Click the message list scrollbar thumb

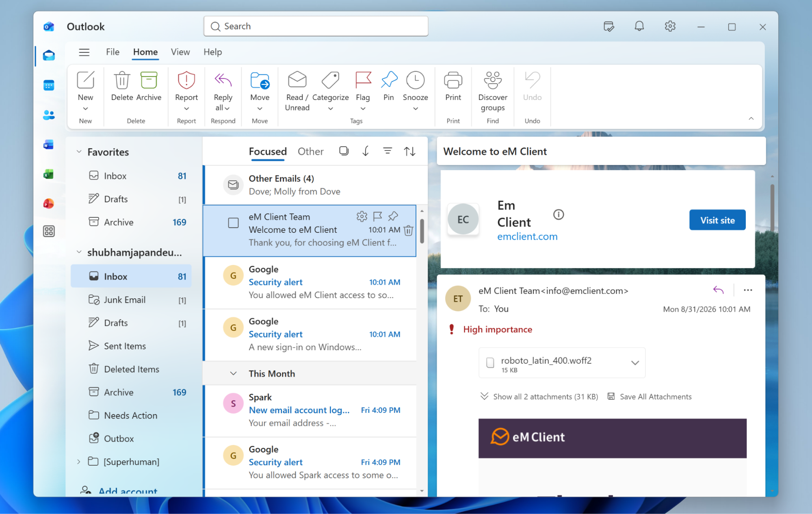pos(422,231)
